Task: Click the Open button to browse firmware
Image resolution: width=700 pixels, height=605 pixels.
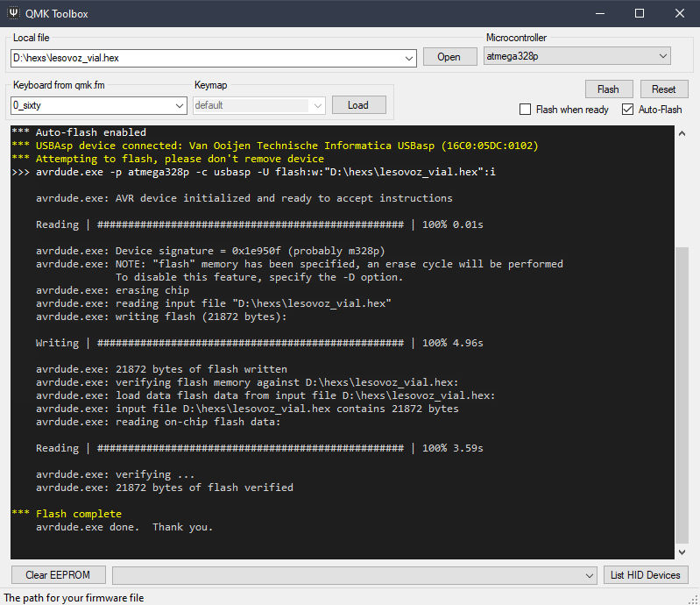Action: click(449, 57)
